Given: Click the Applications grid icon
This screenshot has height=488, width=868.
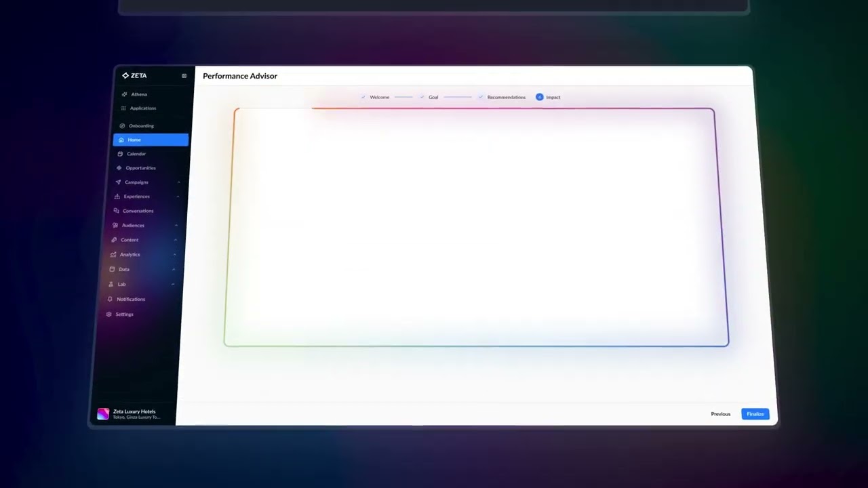Looking at the screenshot, I should pyautogui.click(x=123, y=108).
